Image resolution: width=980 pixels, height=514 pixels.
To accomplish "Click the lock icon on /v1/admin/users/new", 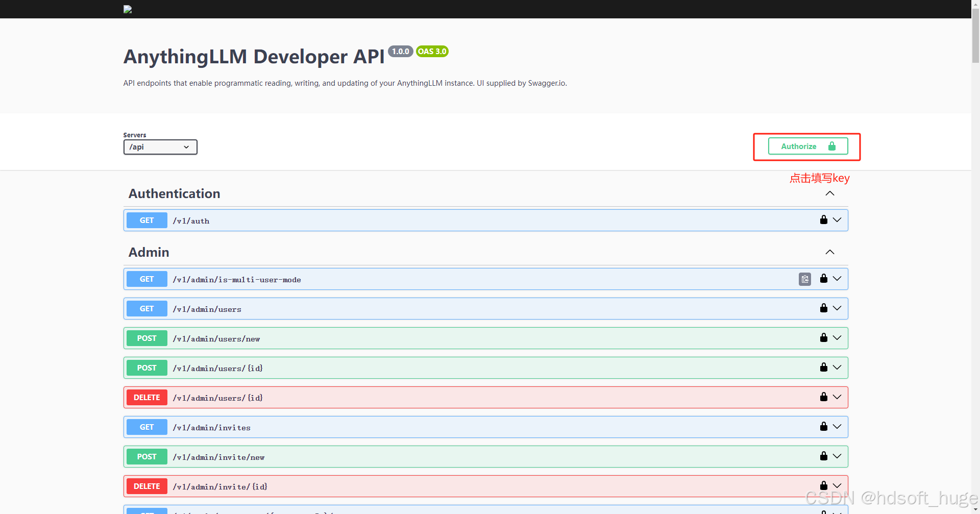I will pos(823,338).
